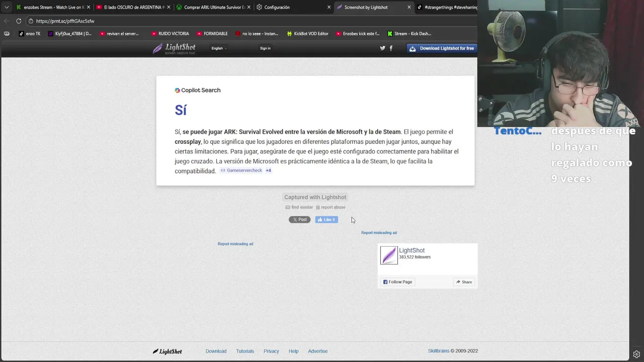
Task: Click the report abuse link
Action: click(x=331, y=207)
